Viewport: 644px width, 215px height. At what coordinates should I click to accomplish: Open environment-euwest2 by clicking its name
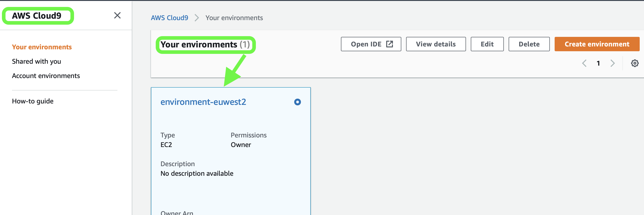[x=203, y=102]
